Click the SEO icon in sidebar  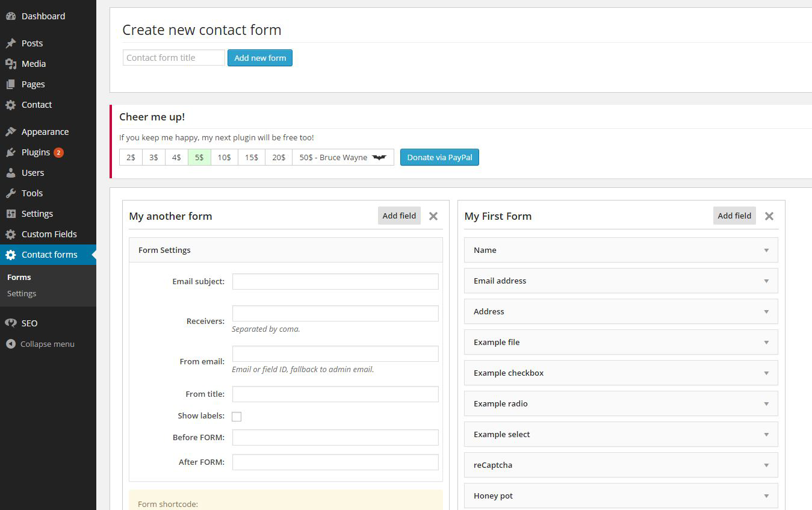[10, 323]
